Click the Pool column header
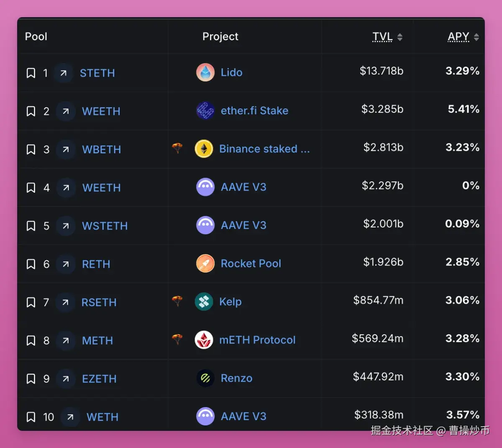The height and width of the screenshot is (448, 502). [36, 37]
